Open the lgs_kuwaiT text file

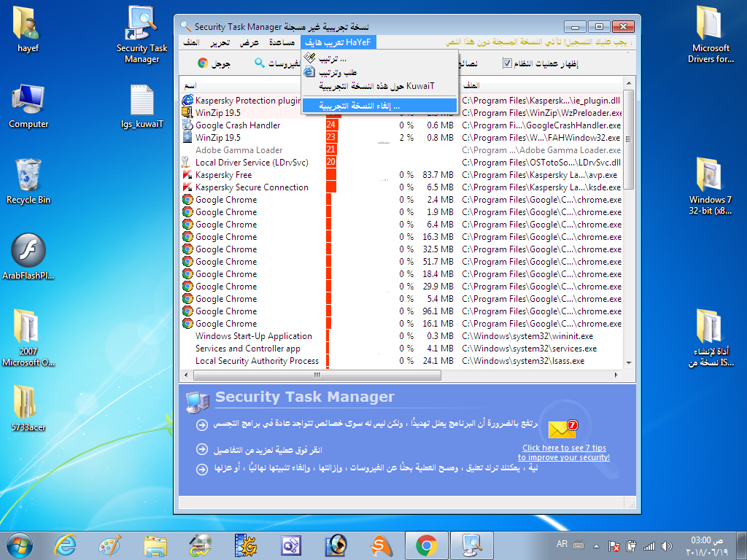(142, 106)
